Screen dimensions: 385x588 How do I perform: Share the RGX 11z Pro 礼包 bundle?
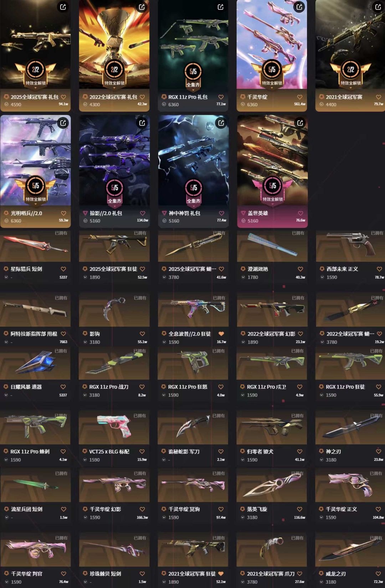(221, 7)
